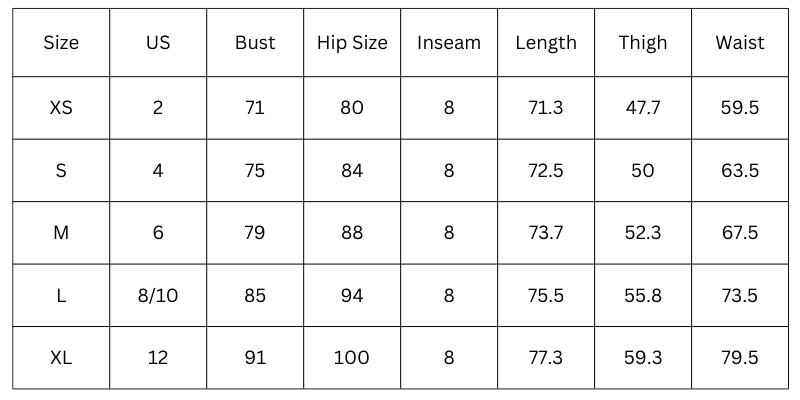Select the Bust column header
The image size is (800, 400).
[255, 43]
